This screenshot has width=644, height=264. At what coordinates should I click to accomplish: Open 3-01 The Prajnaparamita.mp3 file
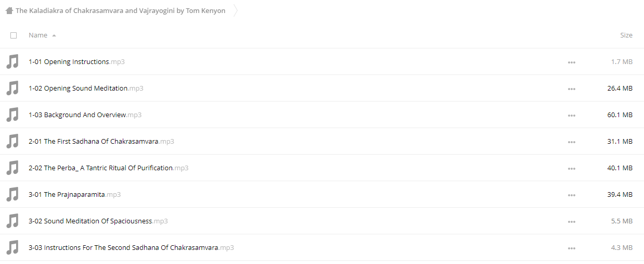(x=74, y=195)
